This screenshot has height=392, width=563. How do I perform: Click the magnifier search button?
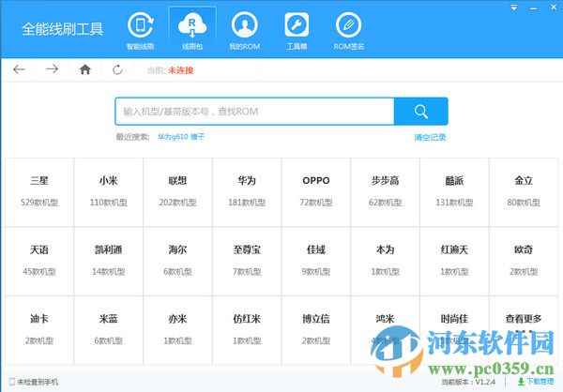[420, 112]
